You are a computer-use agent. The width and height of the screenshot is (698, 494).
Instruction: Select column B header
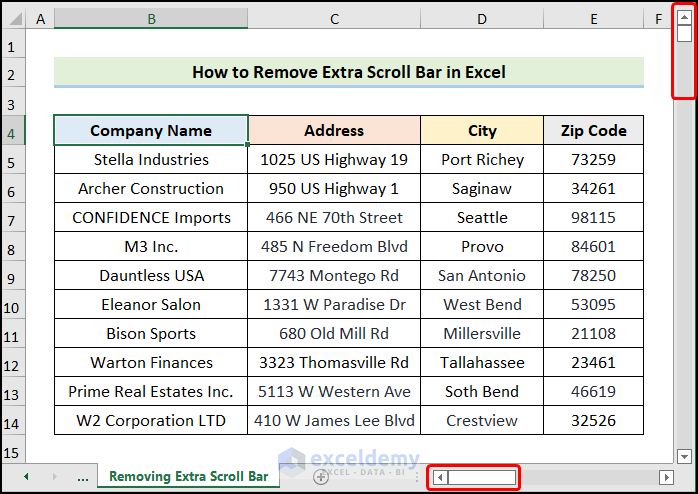coord(151,19)
